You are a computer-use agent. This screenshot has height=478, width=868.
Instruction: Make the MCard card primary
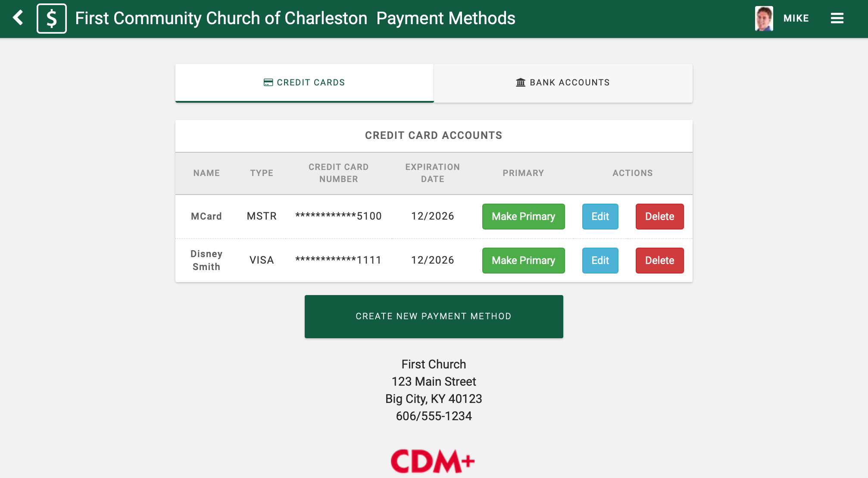523,217
